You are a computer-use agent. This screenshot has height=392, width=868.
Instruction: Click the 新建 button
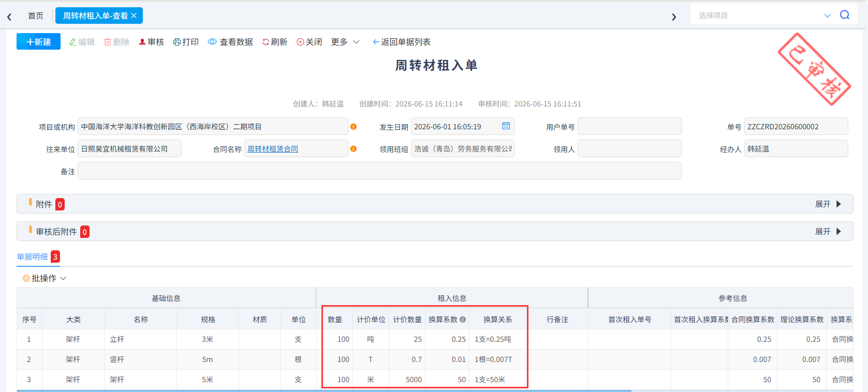point(38,41)
